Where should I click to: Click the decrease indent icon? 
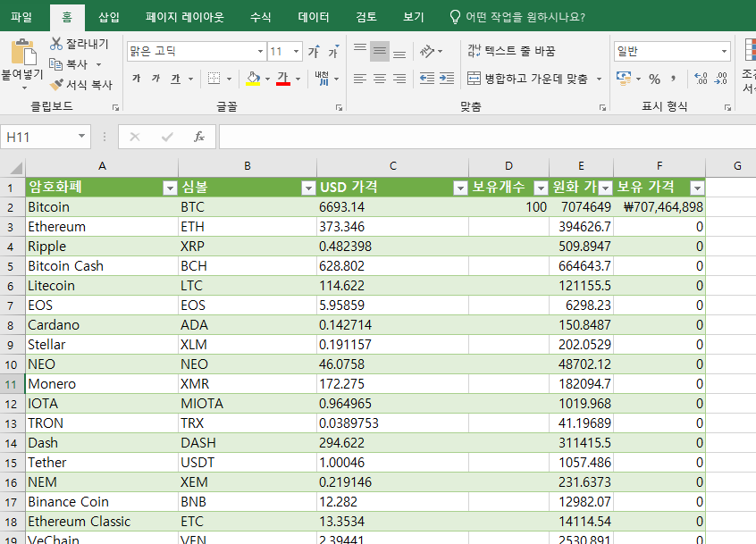(427, 79)
